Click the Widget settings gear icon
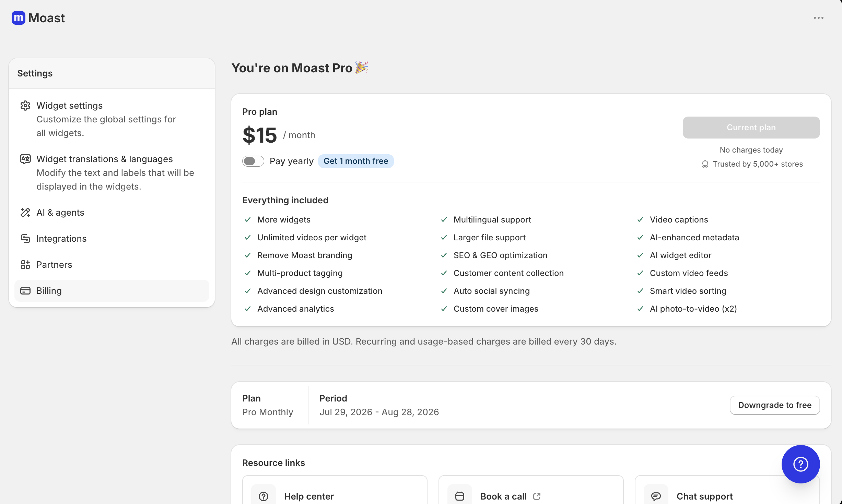 [25, 106]
